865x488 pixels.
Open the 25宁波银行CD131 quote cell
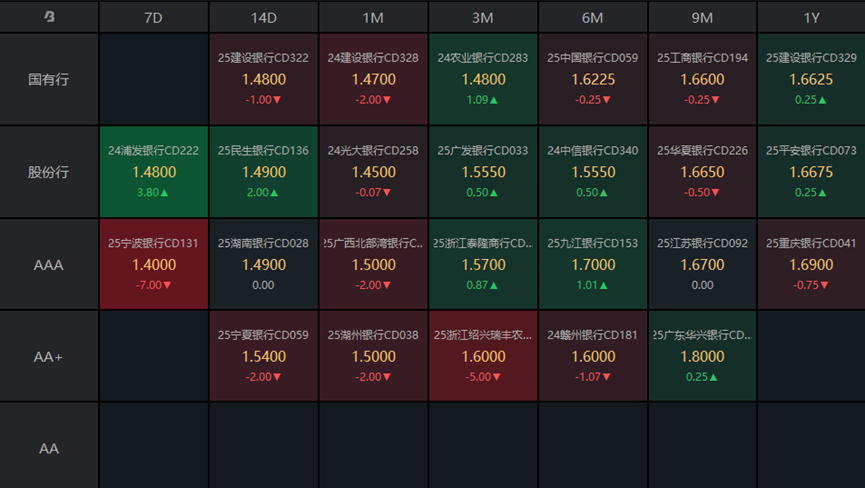tap(154, 264)
